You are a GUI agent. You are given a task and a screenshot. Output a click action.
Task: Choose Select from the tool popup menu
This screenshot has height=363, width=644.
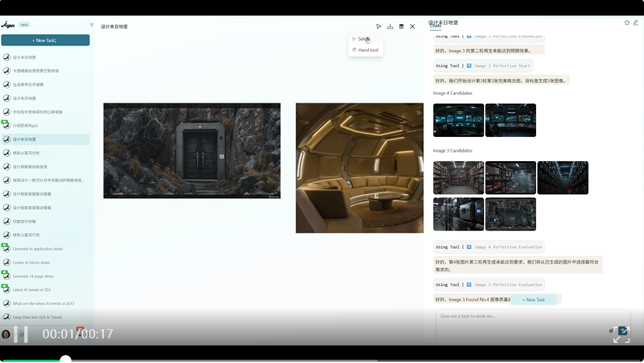tap(365, 39)
